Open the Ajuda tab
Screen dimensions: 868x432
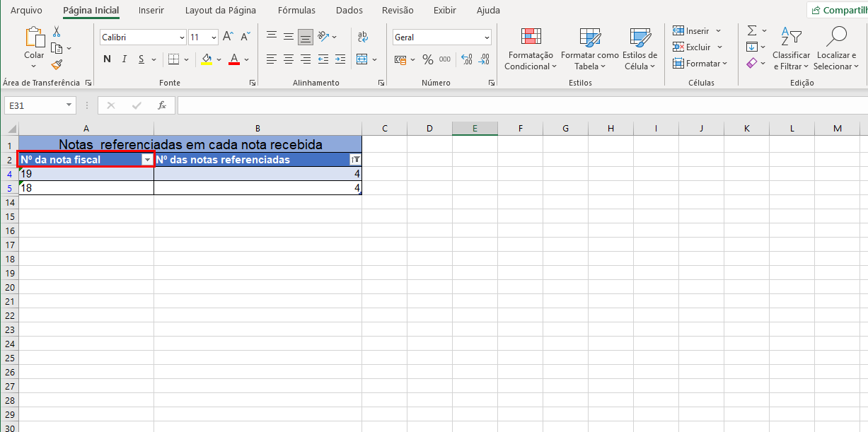pyautogui.click(x=488, y=11)
